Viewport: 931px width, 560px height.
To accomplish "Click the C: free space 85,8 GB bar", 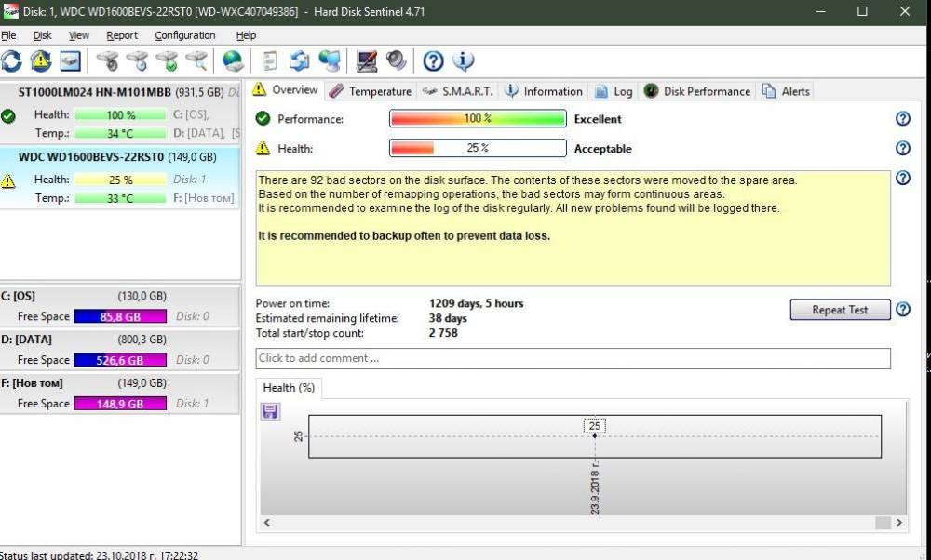I will (x=120, y=317).
